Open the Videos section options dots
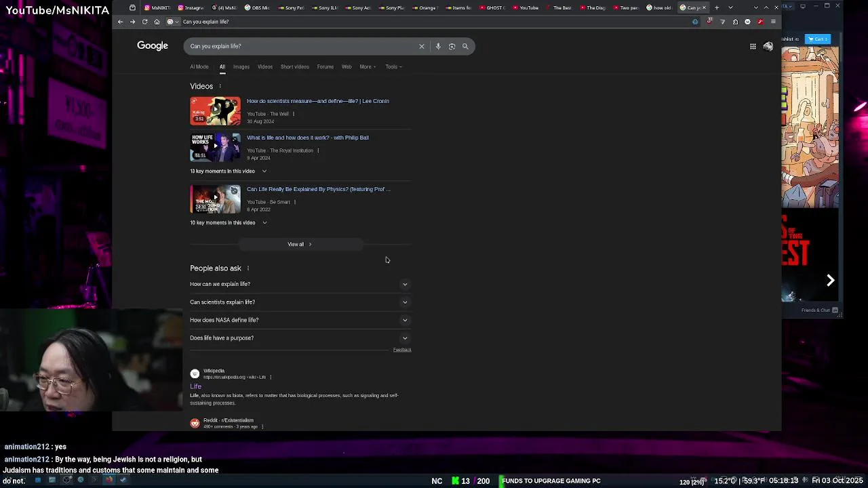868x488 pixels. pyautogui.click(x=220, y=86)
